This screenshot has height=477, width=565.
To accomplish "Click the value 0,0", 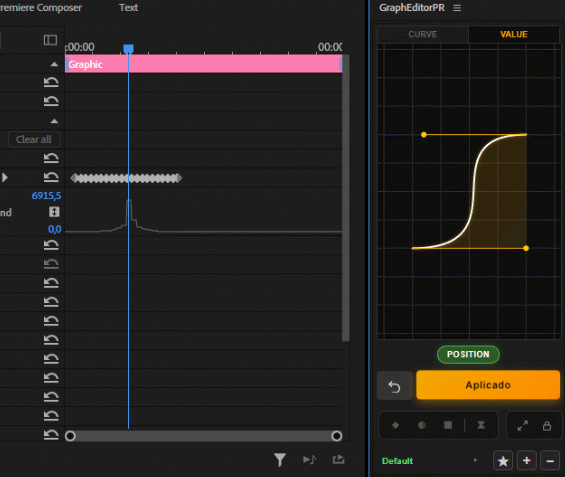I will pos(54,229).
